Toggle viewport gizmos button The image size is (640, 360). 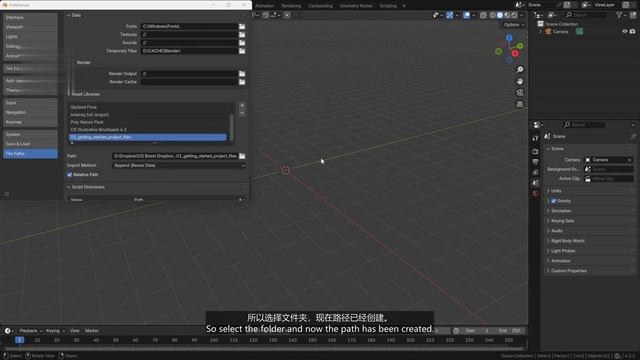pyautogui.click(x=449, y=15)
